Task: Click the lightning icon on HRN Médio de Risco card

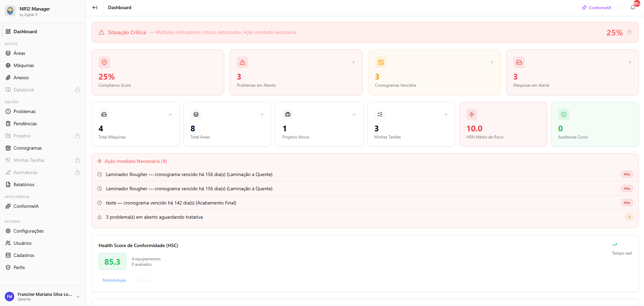Action: (472, 114)
